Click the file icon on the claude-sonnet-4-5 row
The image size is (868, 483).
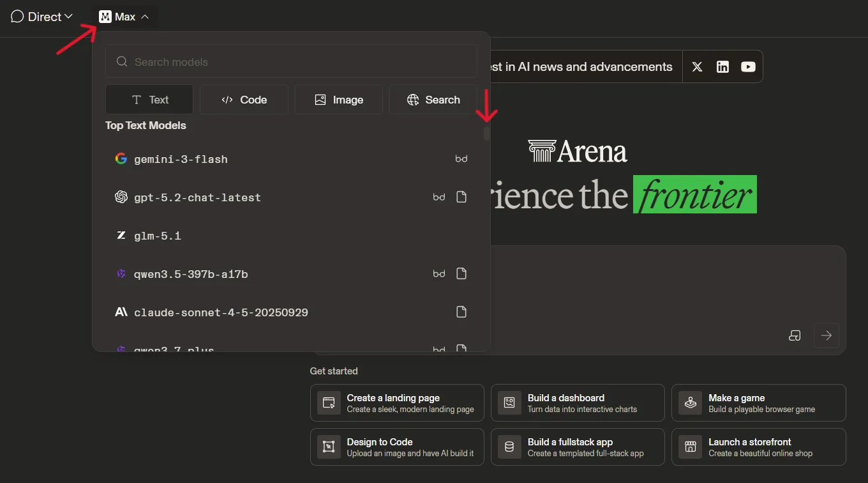point(461,312)
